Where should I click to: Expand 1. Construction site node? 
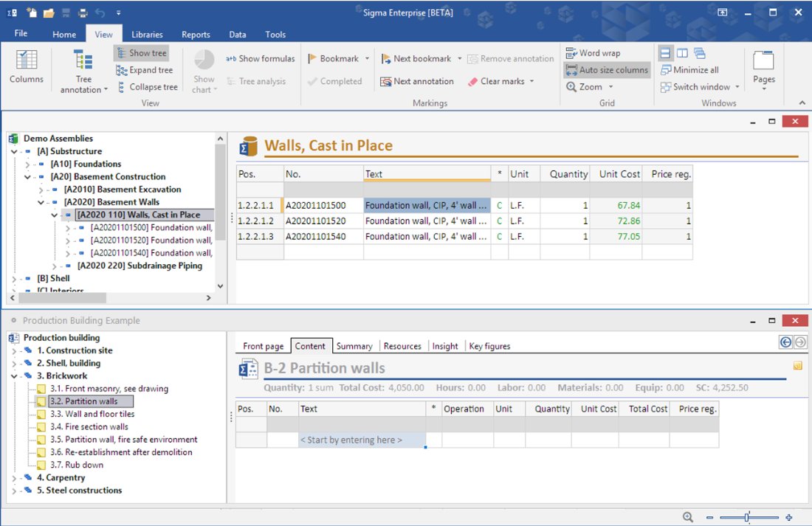pyautogui.click(x=15, y=350)
